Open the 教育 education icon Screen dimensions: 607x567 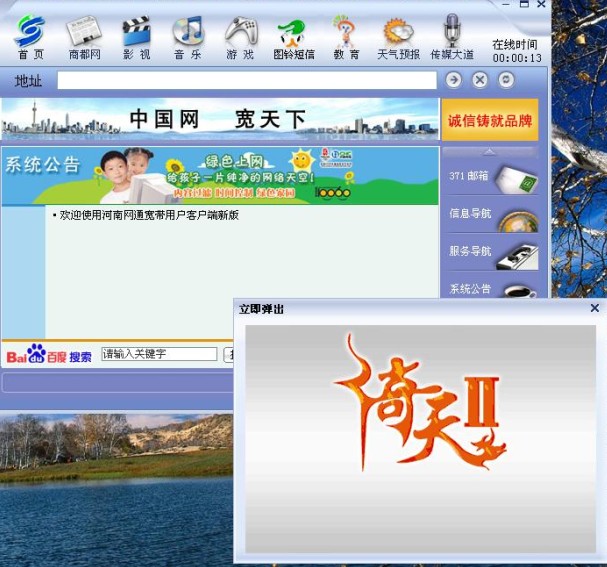(346, 38)
